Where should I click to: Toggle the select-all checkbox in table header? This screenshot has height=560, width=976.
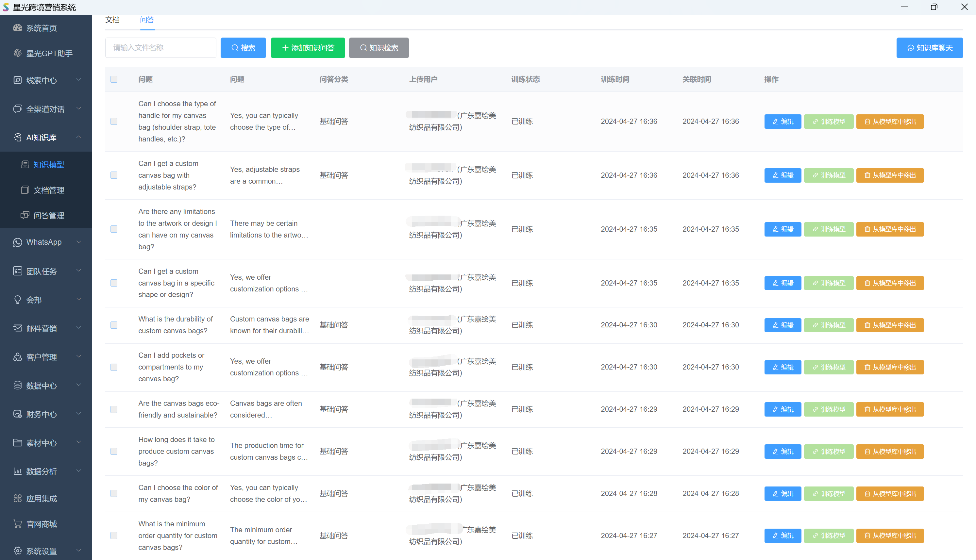[114, 79]
